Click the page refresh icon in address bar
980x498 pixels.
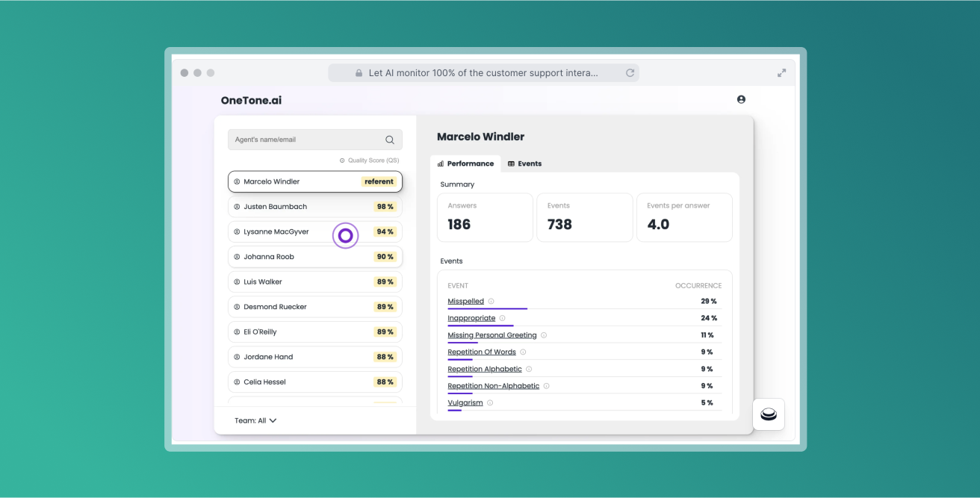630,72
